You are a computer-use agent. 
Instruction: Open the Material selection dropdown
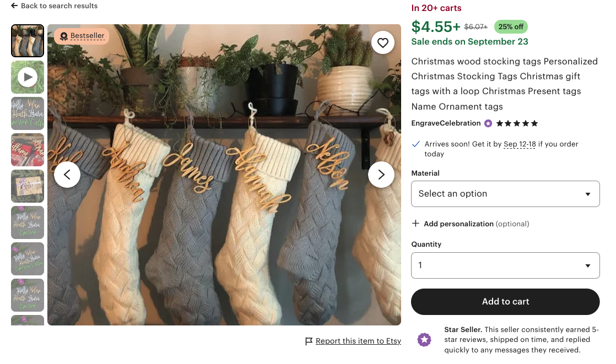505,194
